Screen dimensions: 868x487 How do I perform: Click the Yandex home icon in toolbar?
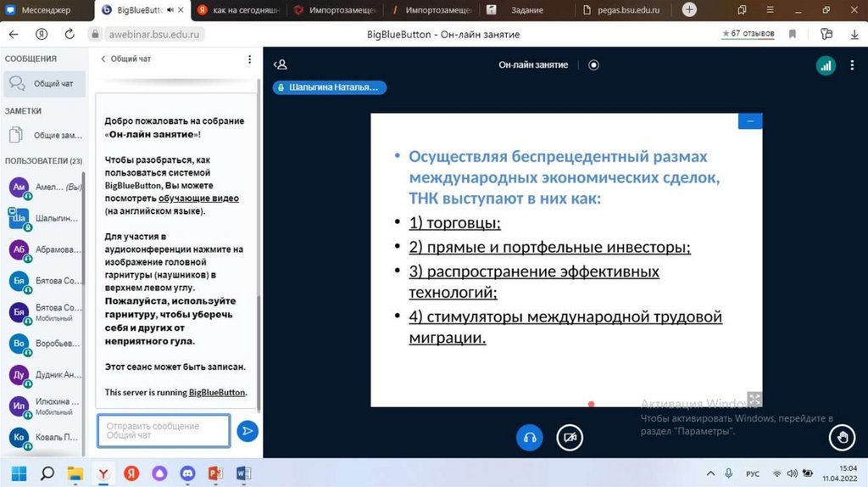(42, 34)
